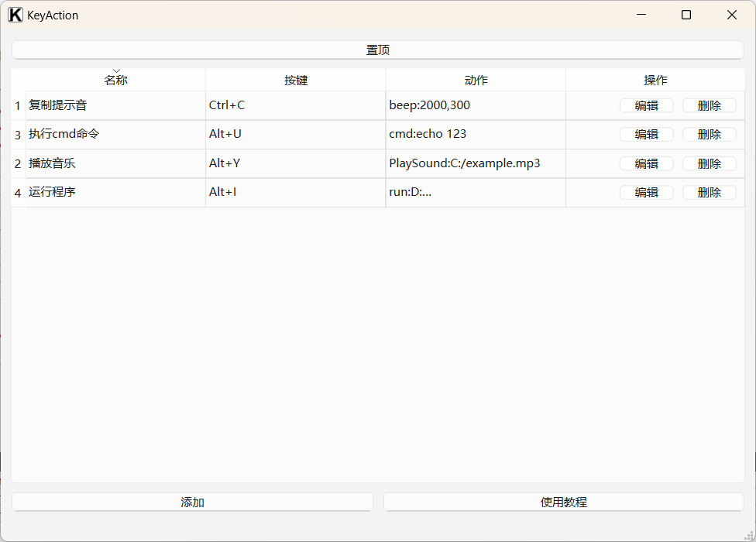Click 编辑 for 执行cmd命令 row
This screenshot has width=756, height=542.
pyautogui.click(x=646, y=135)
